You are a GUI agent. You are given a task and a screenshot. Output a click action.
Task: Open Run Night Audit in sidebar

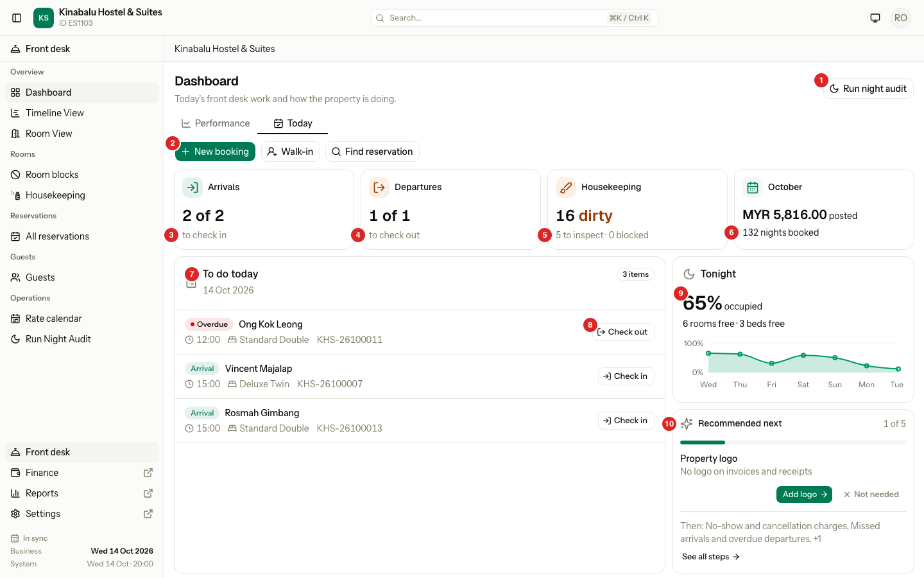81,339
